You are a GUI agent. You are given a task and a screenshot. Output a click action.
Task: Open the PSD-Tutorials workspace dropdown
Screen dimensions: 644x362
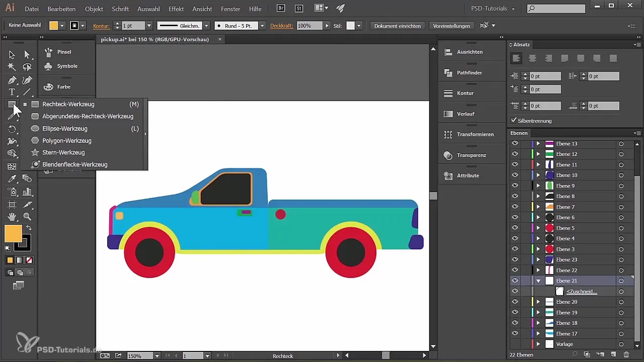(493, 9)
